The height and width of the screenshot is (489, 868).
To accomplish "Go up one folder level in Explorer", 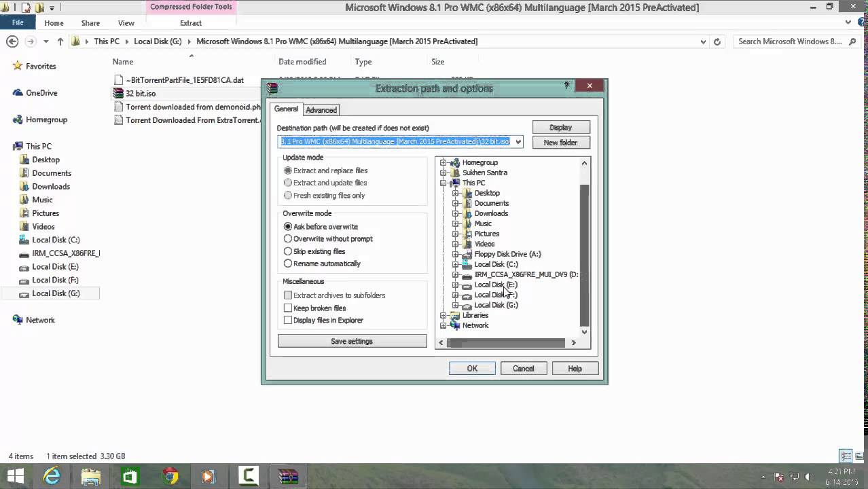I will [x=60, y=41].
